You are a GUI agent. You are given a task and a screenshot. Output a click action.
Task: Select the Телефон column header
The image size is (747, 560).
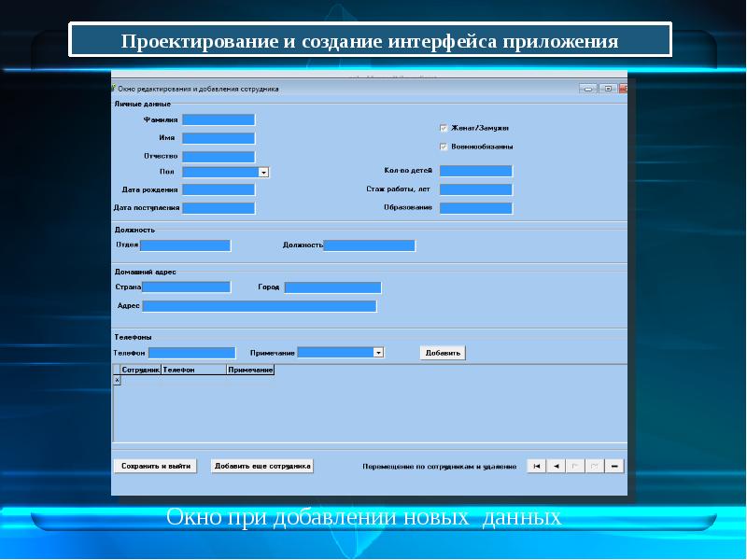[x=193, y=371]
